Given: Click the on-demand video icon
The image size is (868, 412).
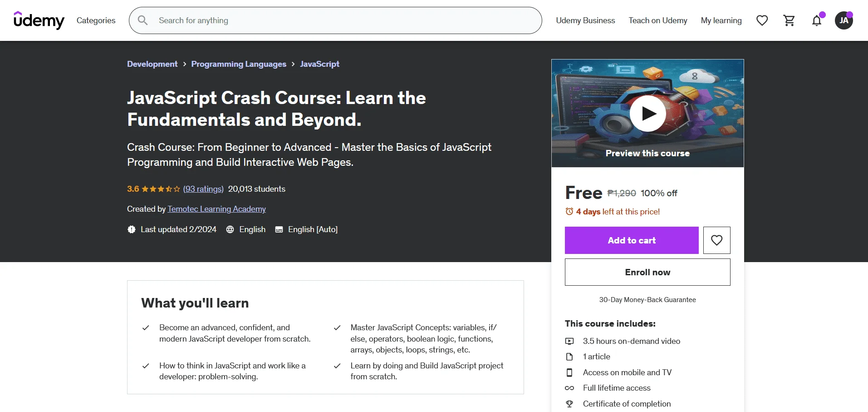Looking at the screenshot, I should [x=569, y=341].
